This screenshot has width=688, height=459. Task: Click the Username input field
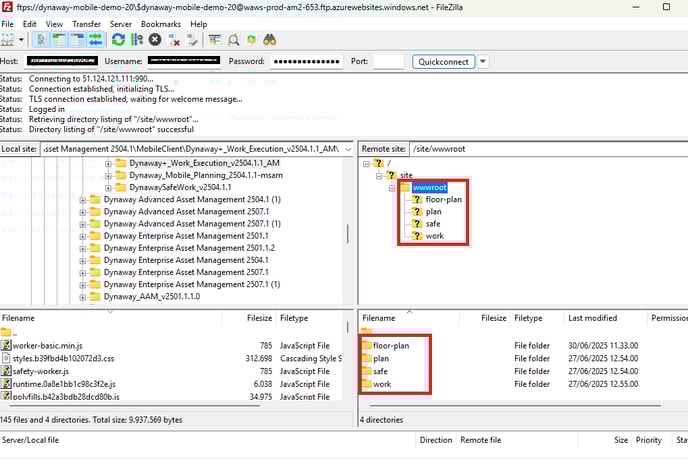[184, 61]
